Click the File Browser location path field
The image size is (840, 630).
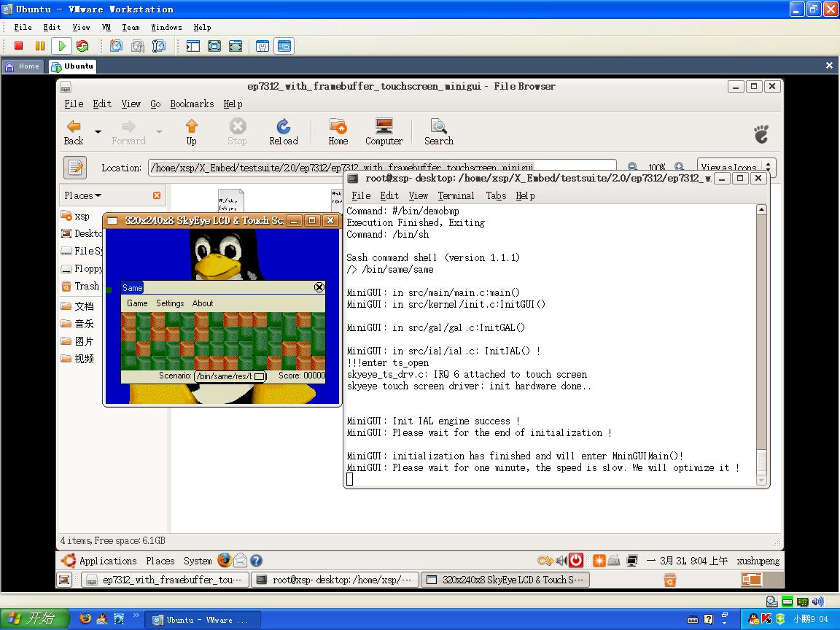(382, 167)
